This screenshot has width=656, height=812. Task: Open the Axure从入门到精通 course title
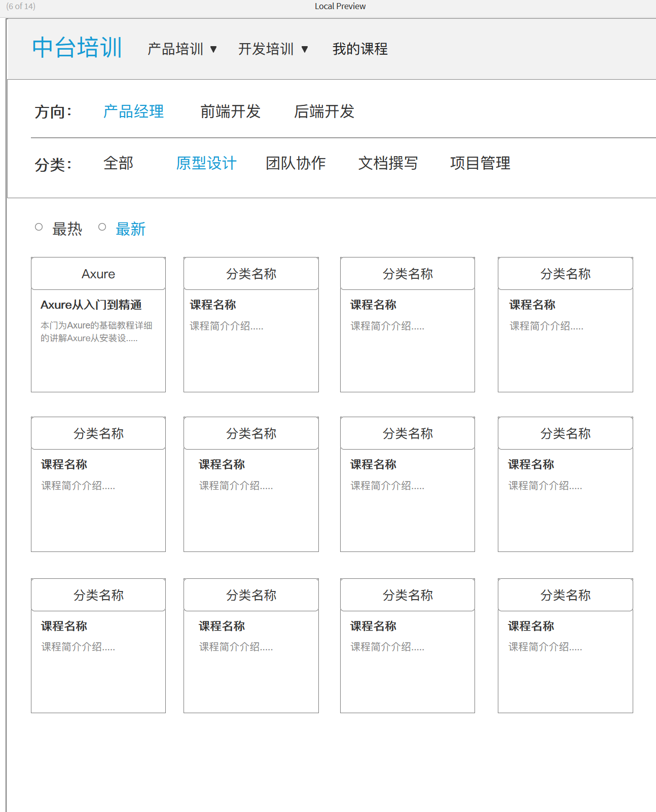point(91,305)
